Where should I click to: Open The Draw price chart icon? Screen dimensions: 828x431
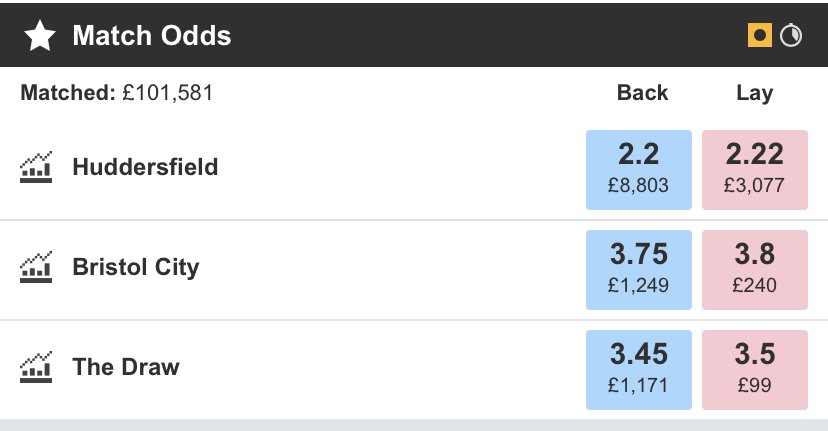point(36,368)
